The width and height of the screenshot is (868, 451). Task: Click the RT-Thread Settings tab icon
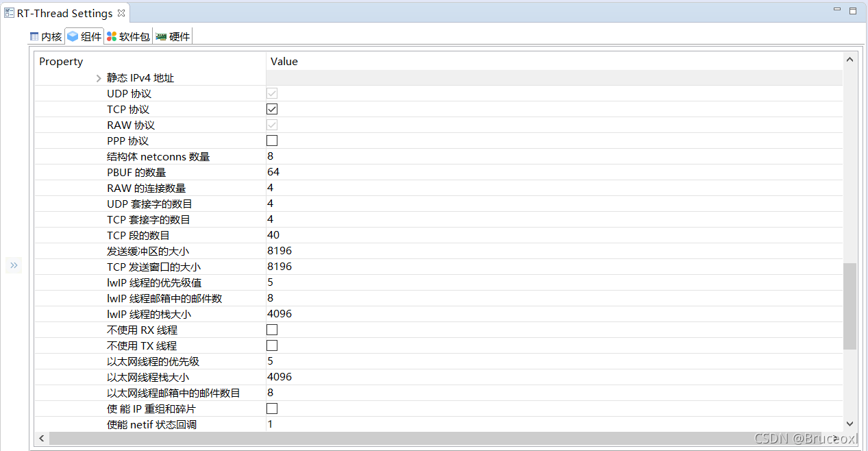pos(10,13)
